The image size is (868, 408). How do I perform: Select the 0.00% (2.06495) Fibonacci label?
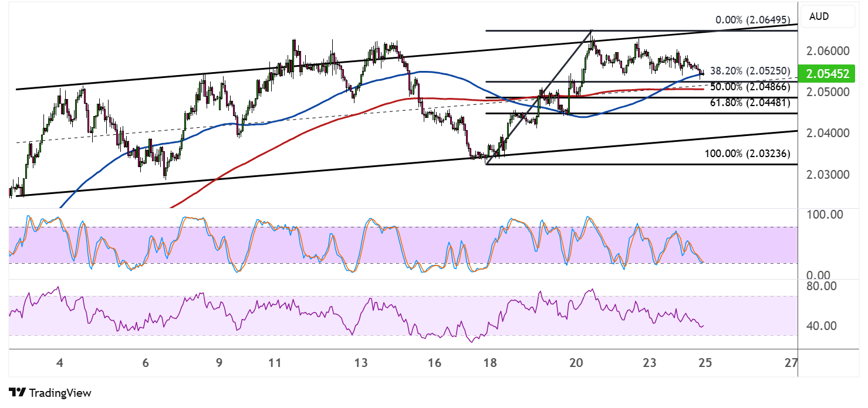click(753, 19)
